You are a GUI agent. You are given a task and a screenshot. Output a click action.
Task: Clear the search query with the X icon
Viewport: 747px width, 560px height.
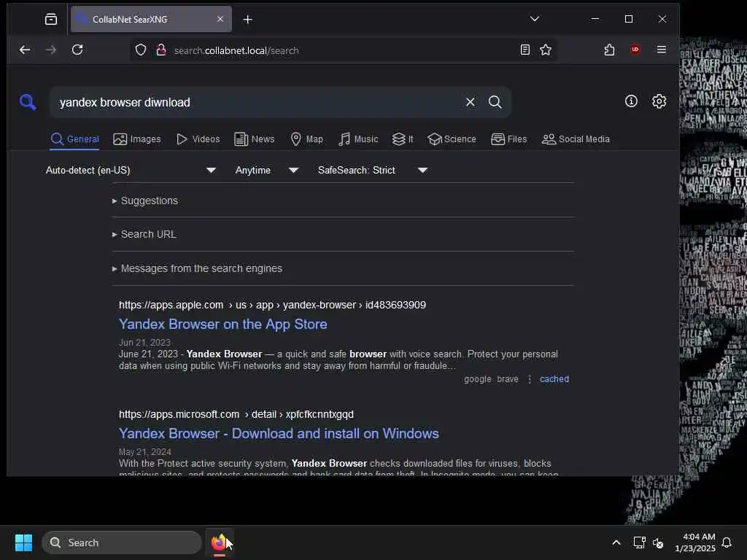pos(471,102)
